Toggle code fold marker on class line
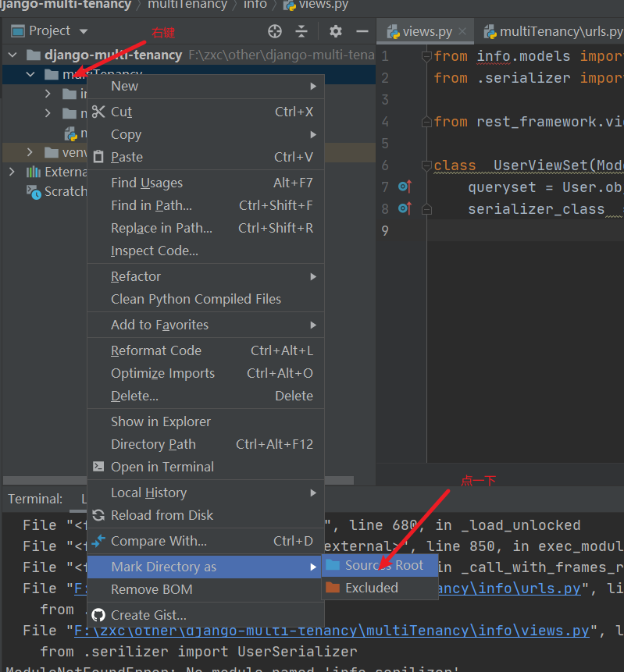Viewport: 624px width, 672px height. click(426, 165)
